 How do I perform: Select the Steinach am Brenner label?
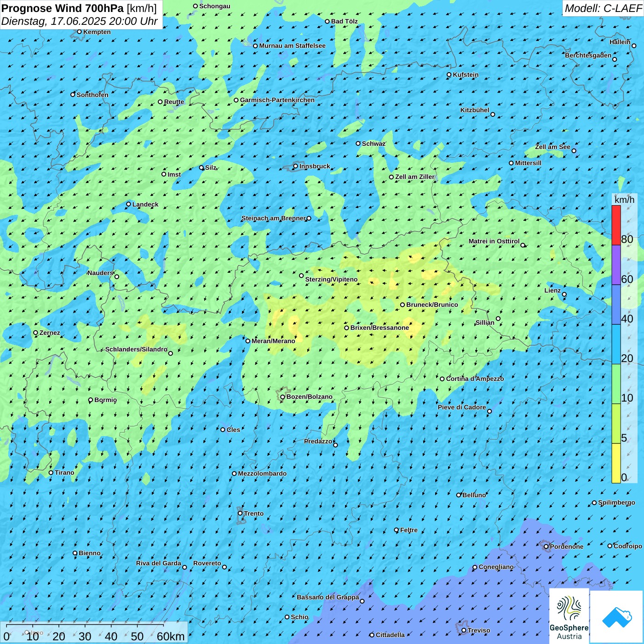[273, 218]
